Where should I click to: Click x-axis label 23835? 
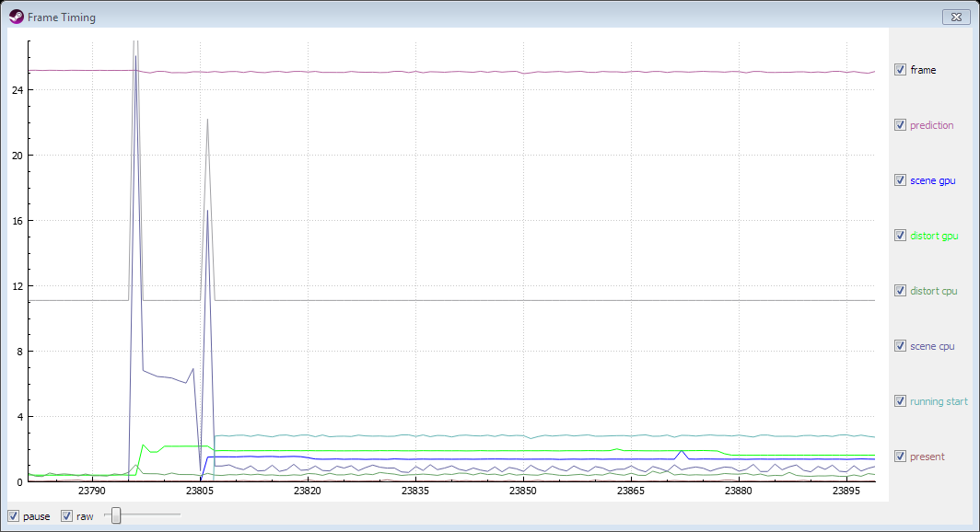[x=415, y=491]
